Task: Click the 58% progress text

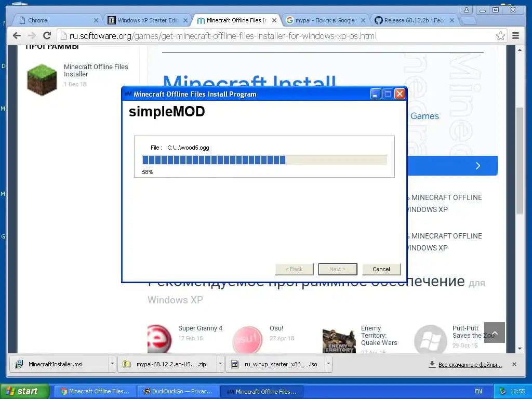Action: (x=148, y=172)
